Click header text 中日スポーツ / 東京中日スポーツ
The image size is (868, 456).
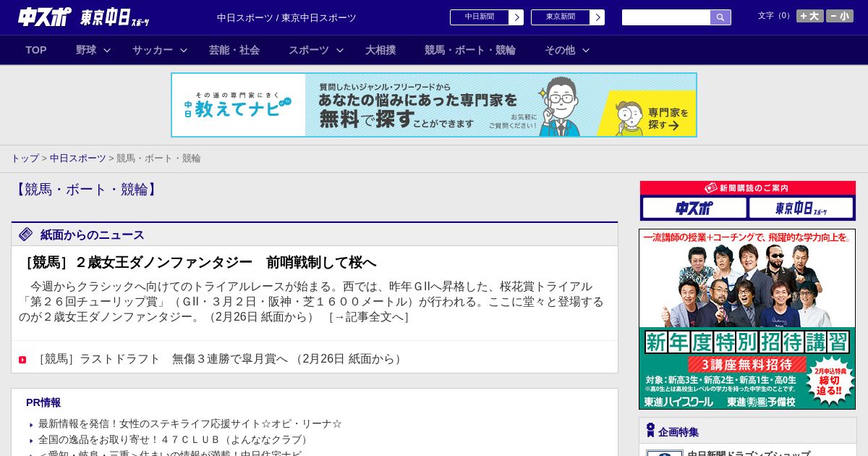tap(286, 18)
